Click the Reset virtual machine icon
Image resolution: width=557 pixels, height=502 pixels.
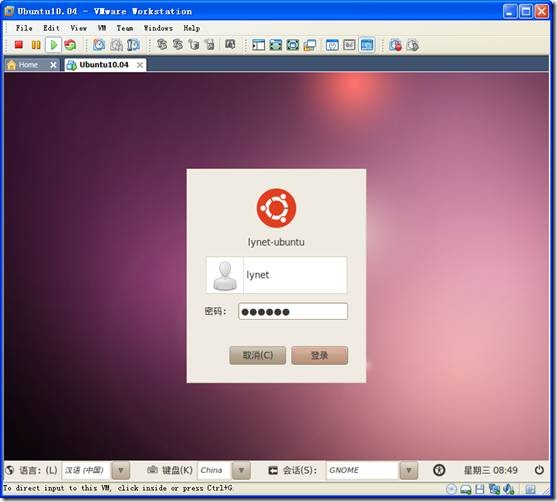[x=70, y=45]
